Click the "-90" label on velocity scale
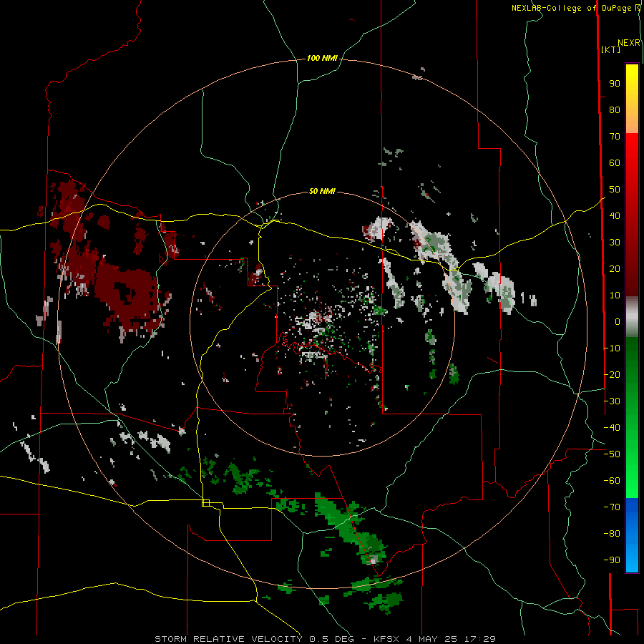644x644 pixels. (612, 560)
